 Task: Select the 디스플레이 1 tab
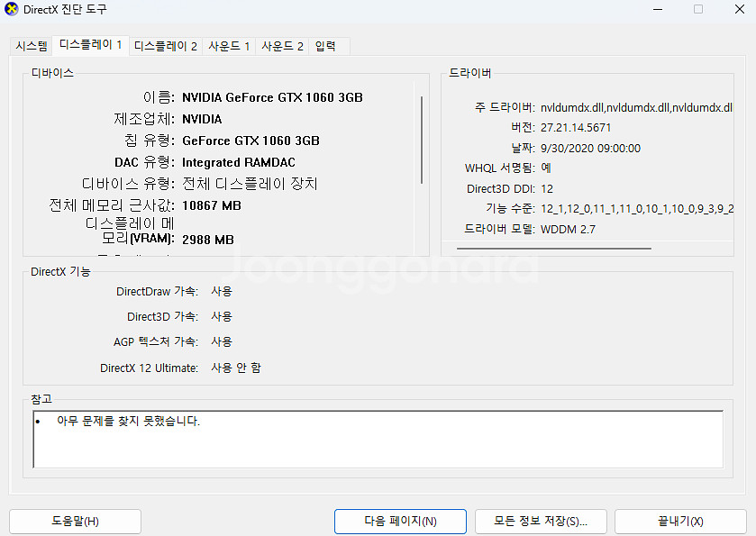coord(91,45)
